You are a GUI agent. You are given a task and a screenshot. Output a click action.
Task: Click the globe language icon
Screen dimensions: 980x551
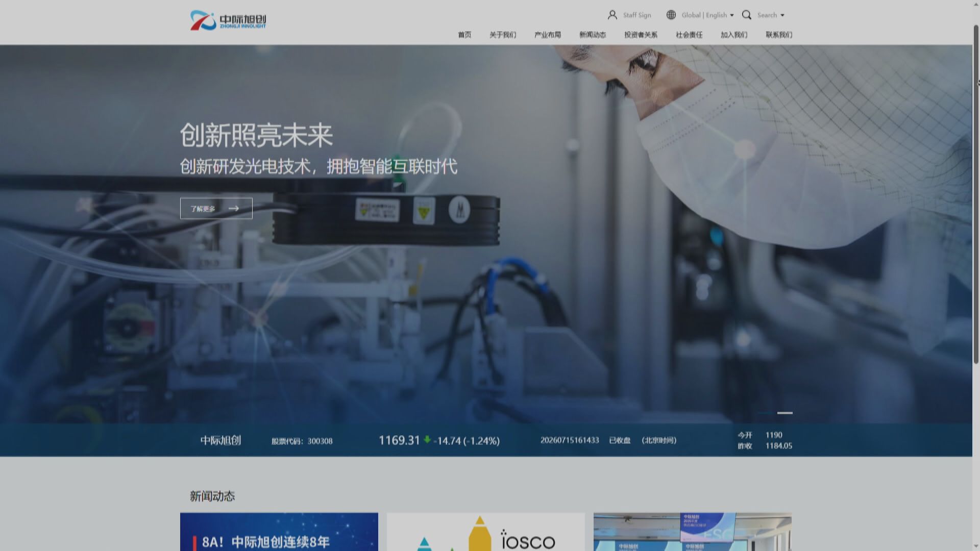[671, 15]
